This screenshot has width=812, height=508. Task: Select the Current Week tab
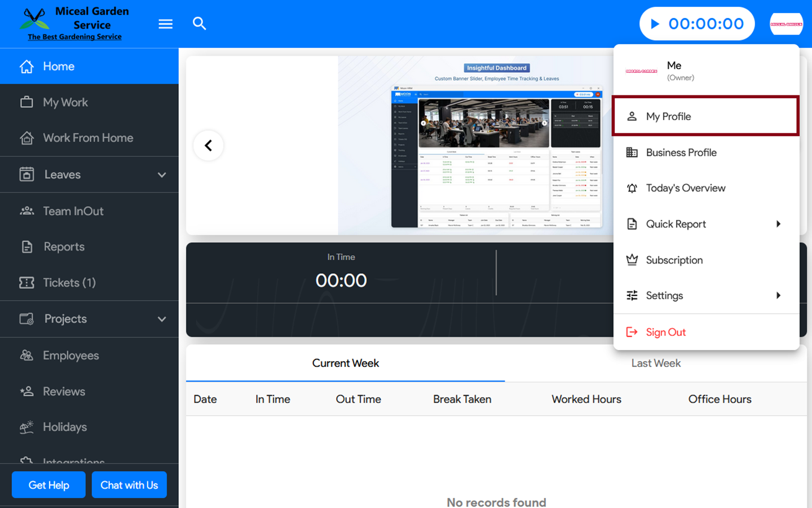coord(345,364)
